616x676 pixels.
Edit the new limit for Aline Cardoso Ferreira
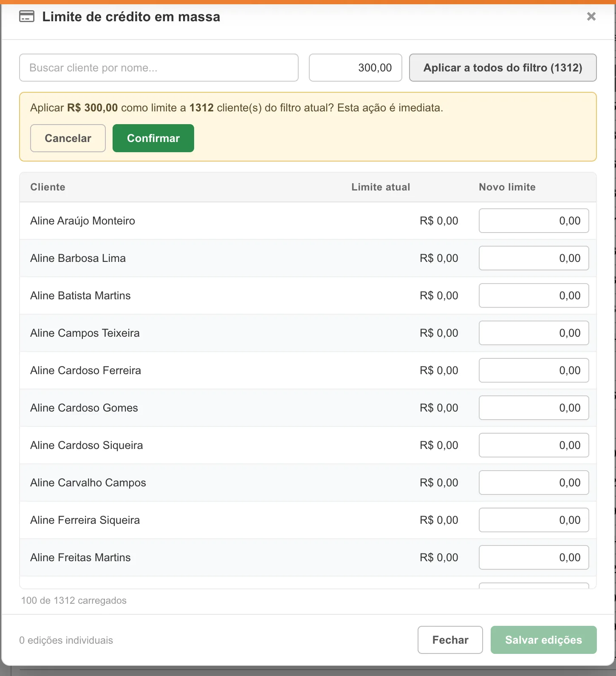tap(534, 370)
